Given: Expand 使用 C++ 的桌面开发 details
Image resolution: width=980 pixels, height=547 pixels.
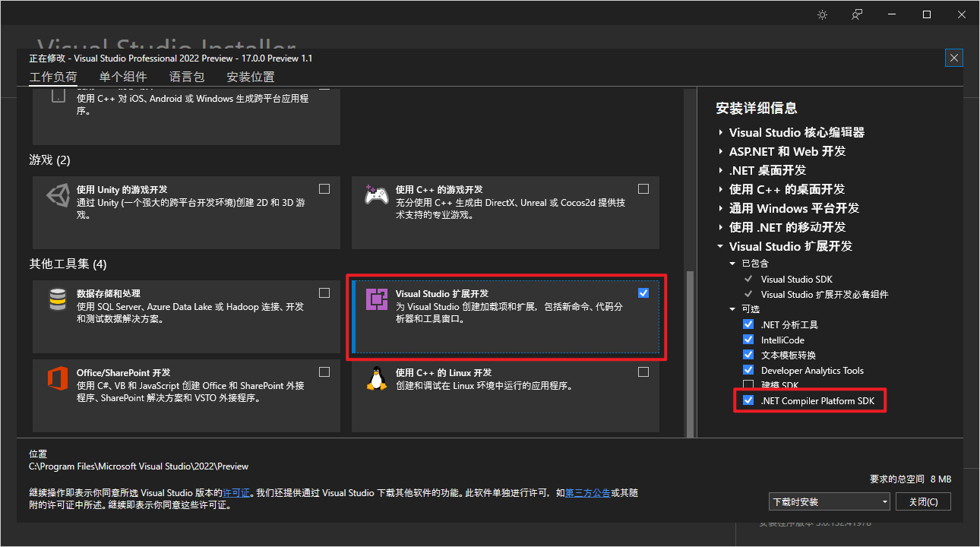Looking at the screenshot, I should (721, 189).
